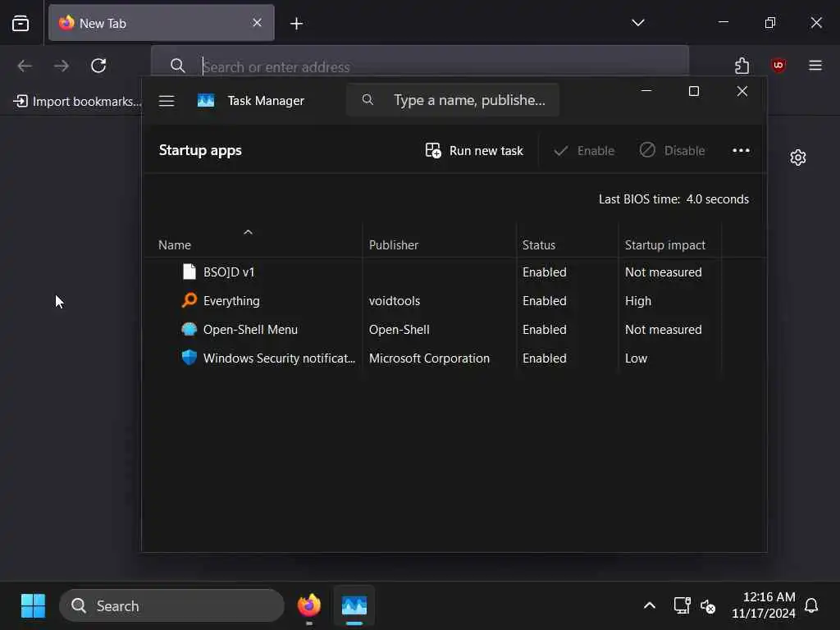This screenshot has width=840, height=630.
Task: Click the Firefox back arrow
Action: tap(25, 66)
